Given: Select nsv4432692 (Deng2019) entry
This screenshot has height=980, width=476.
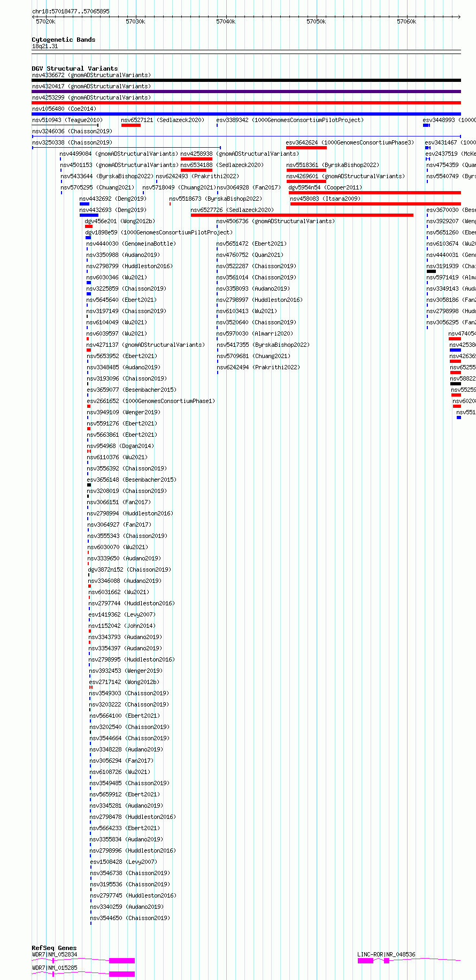Looking at the screenshot, I should coord(113,199).
